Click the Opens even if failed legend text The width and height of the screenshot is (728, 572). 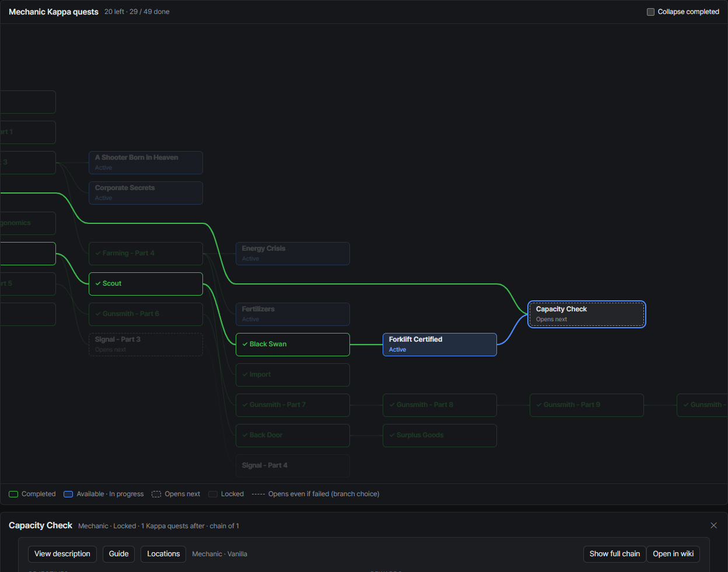[x=324, y=494]
